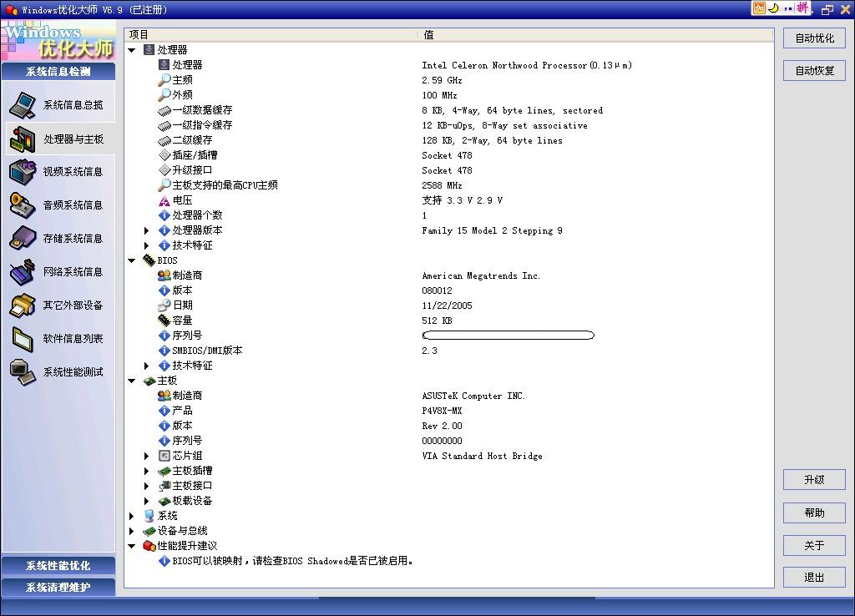Select the BIOS Shadowed suggestion row
Screen dimensions: 855x616
449,561
